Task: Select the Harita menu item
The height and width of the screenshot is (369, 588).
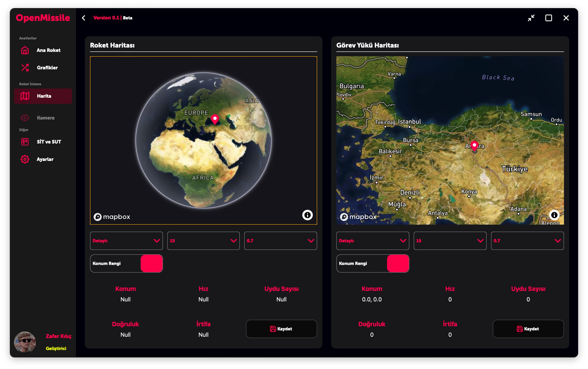Action: [x=43, y=96]
